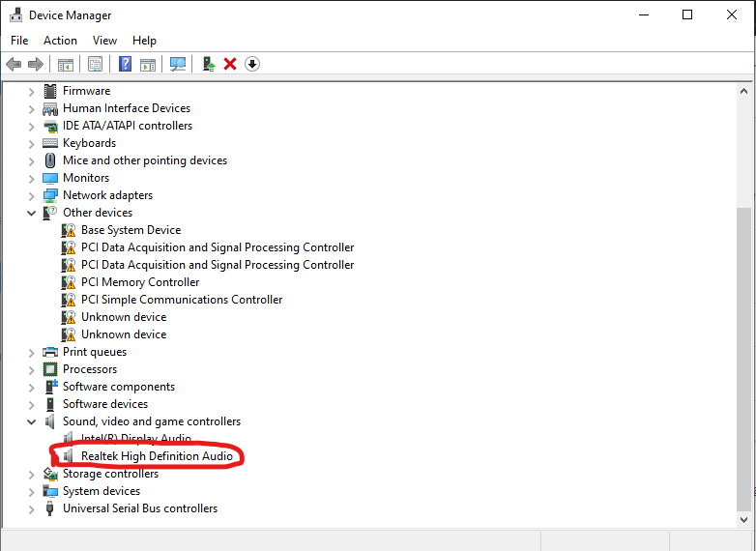Screen dimensions: 756x551
Task: Select PCI Simple Communications Controller entry
Action: coord(181,300)
